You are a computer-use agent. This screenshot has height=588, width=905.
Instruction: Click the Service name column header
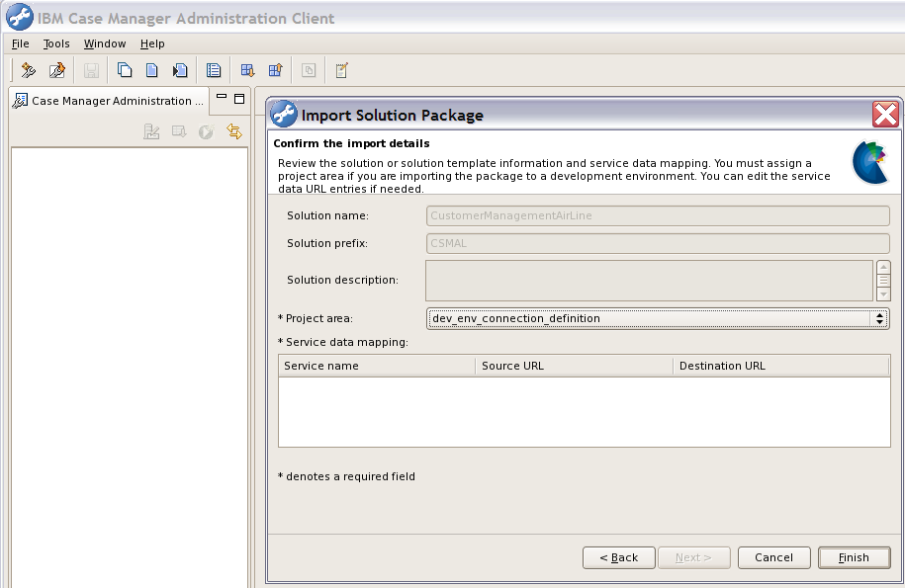click(x=376, y=366)
